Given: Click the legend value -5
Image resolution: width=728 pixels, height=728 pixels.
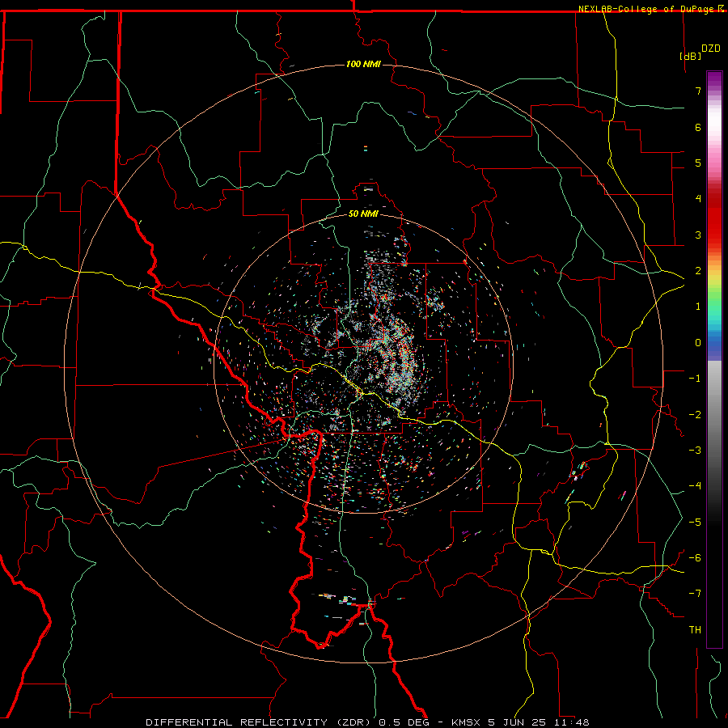Looking at the screenshot, I should (x=695, y=523).
